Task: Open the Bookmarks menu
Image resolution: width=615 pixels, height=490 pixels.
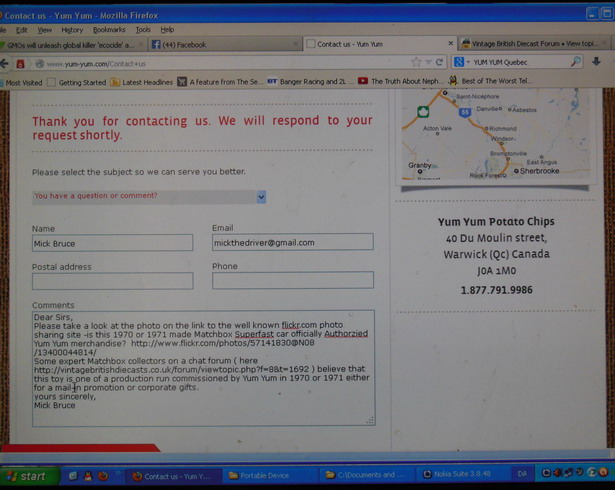Action: point(109,30)
